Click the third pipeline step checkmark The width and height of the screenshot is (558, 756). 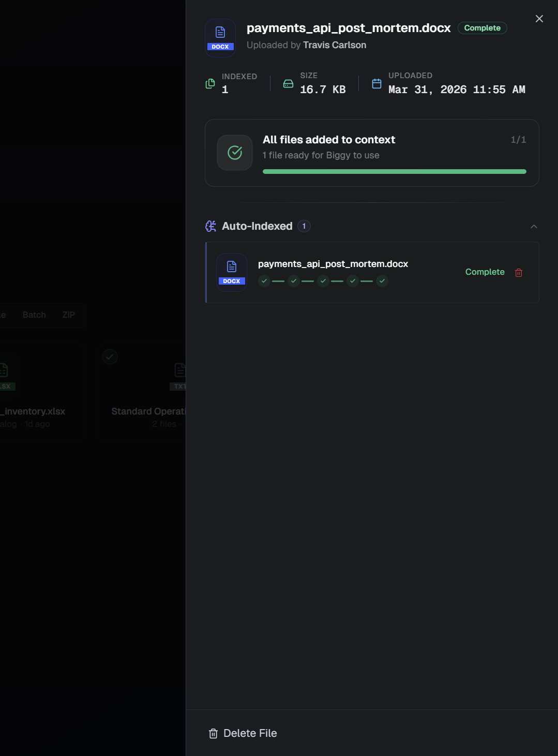[323, 281]
